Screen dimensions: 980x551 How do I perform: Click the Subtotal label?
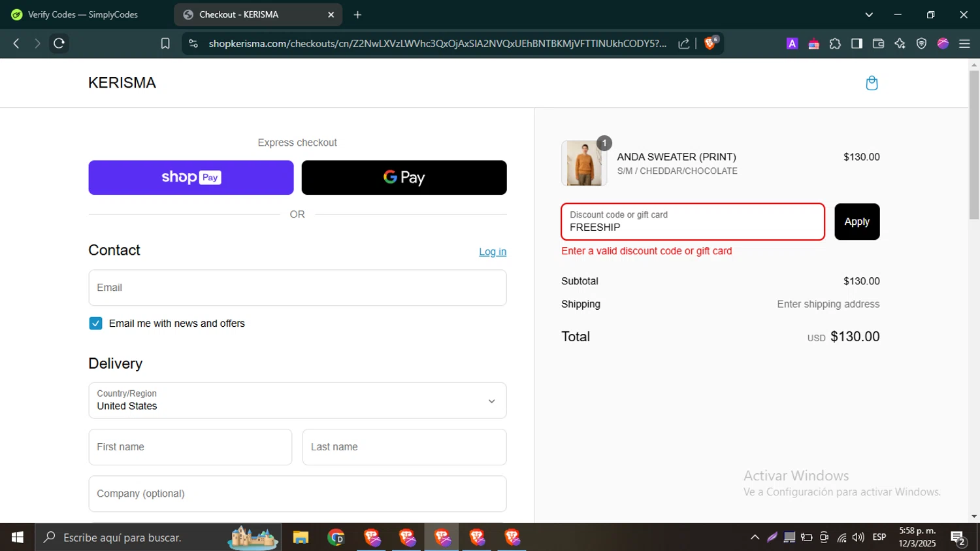[580, 281]
